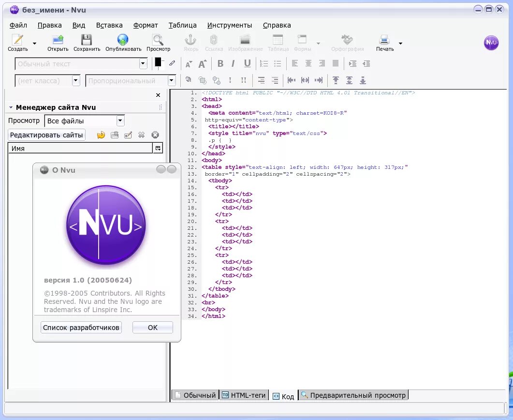Close the site manager sidebar with X
513x420 pixels.
point(158,95)
